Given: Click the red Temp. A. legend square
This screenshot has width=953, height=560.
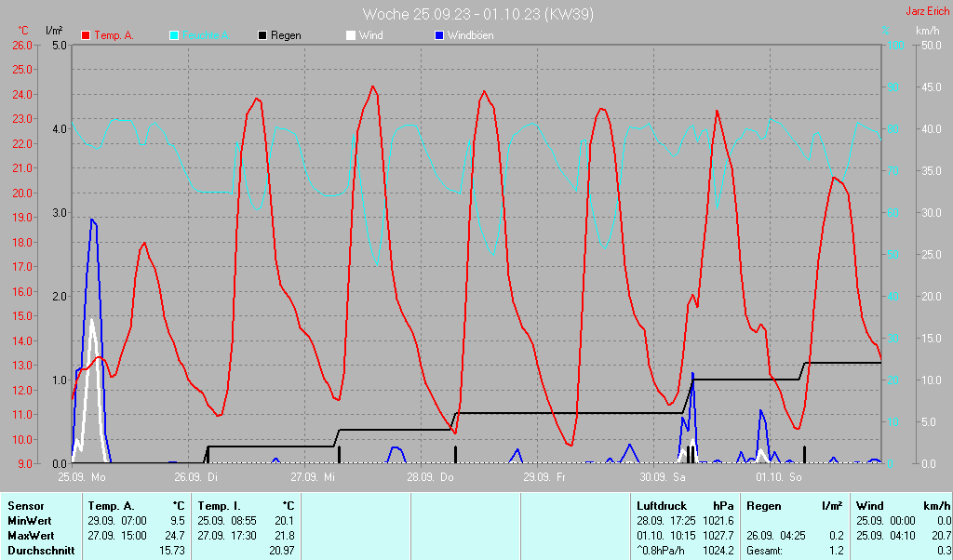Looking at the screenshot, I should pos(86,35).
